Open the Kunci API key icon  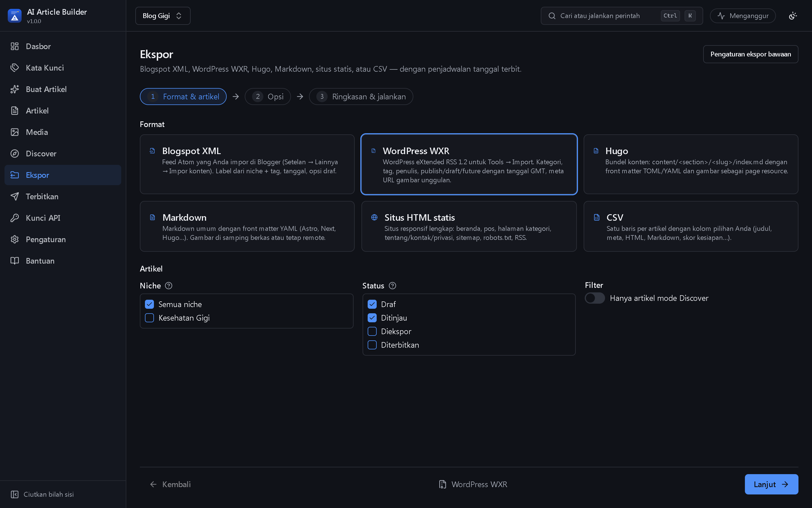click(x=14, y=218)
